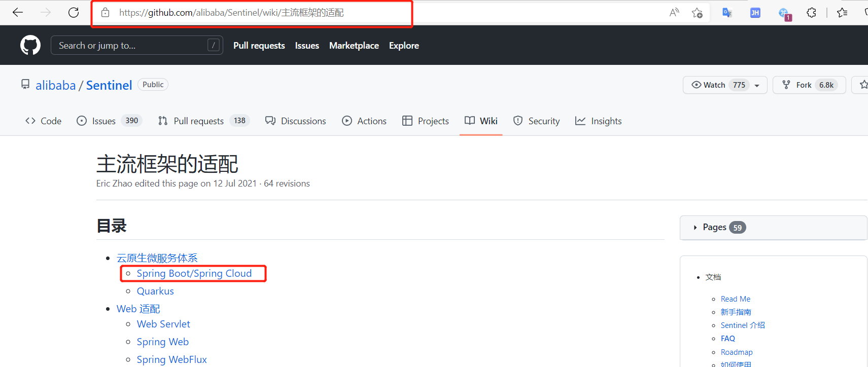
Task: Click the Fork button
Action: tap(809, 85)
